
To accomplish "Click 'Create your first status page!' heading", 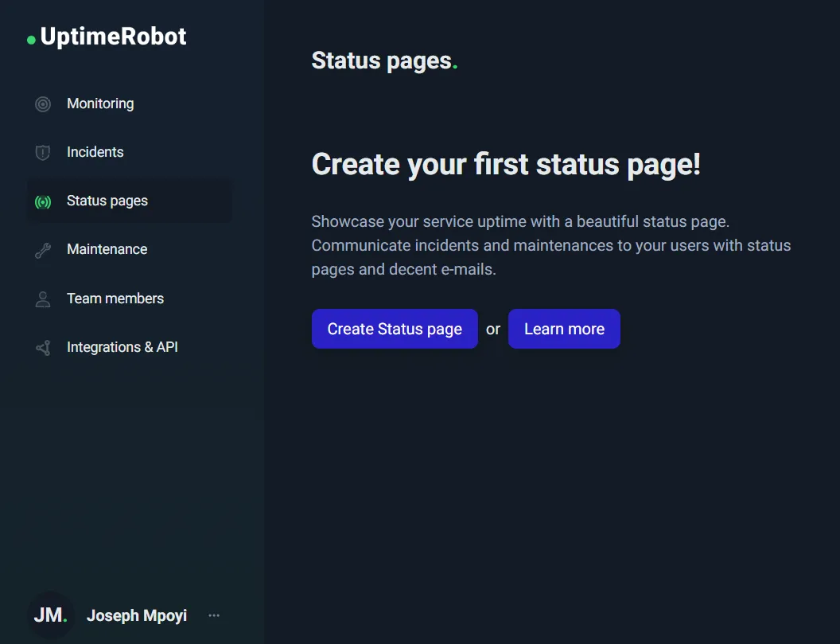I will point(506,164).
